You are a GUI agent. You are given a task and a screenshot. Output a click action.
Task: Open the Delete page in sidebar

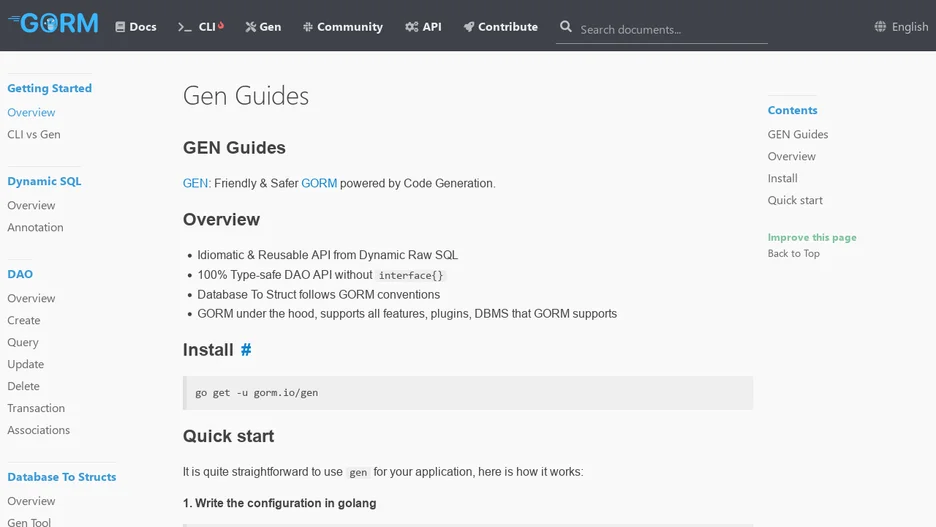click(23, 386)
